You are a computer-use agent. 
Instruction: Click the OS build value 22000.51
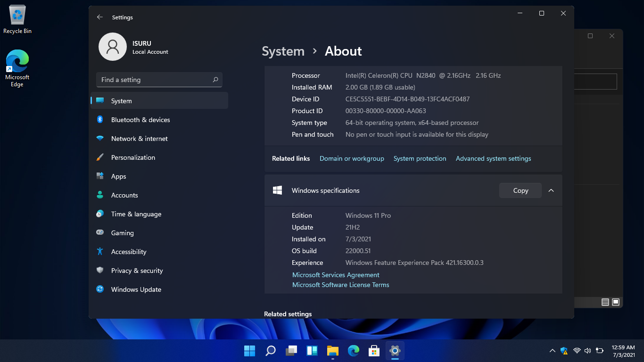tap(358, 251)
